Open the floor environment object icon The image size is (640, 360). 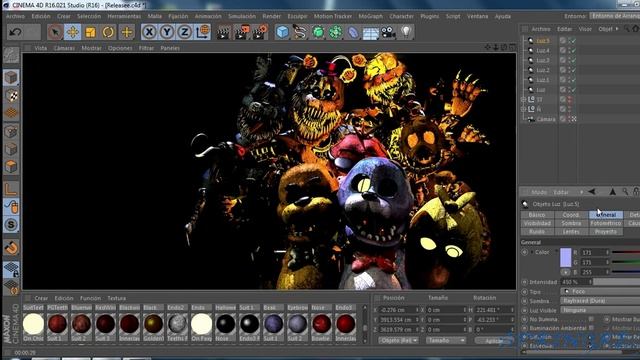[371, 32]
